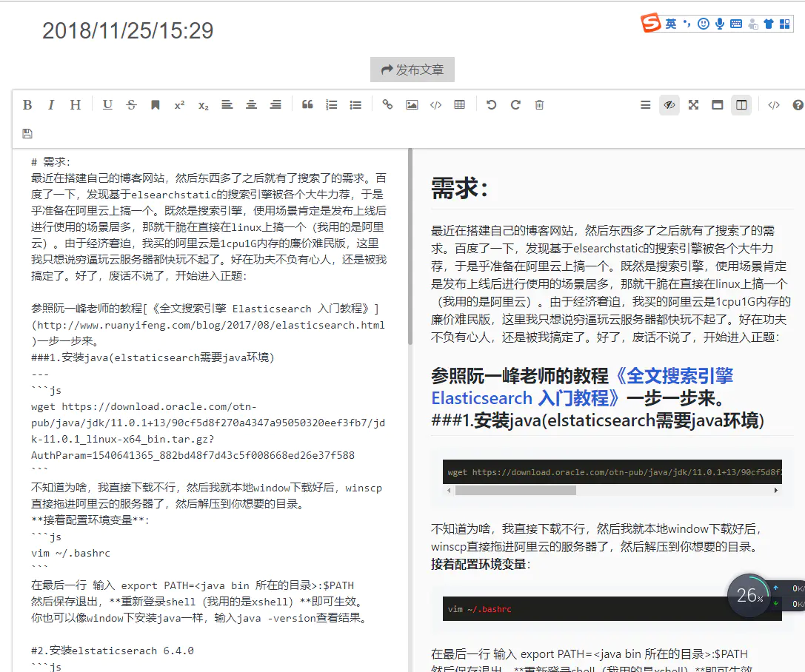Save the document with the floppy icon
The height and width of the screenshot is (672, 805).
click(x=27, y=133)
